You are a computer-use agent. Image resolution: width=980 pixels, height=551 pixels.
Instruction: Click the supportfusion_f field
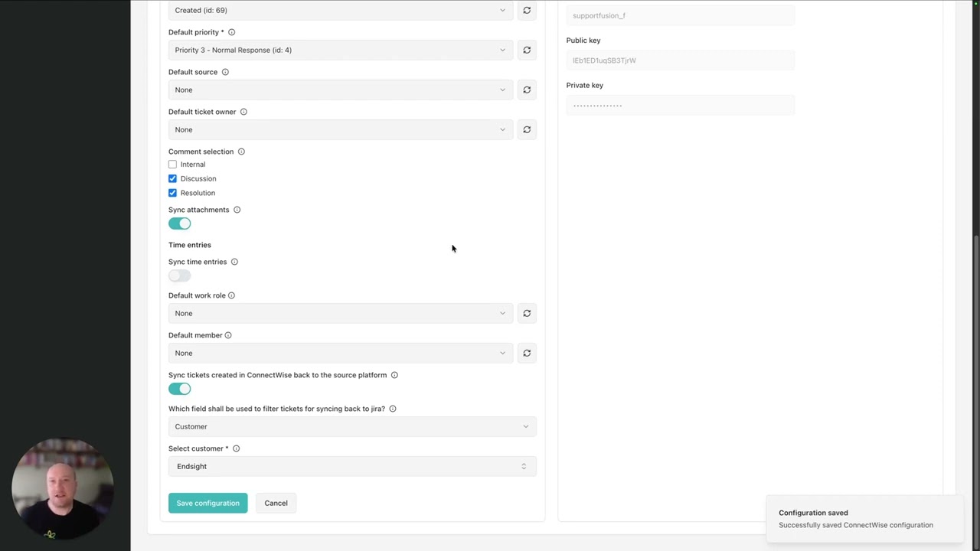tap(681, 15)
